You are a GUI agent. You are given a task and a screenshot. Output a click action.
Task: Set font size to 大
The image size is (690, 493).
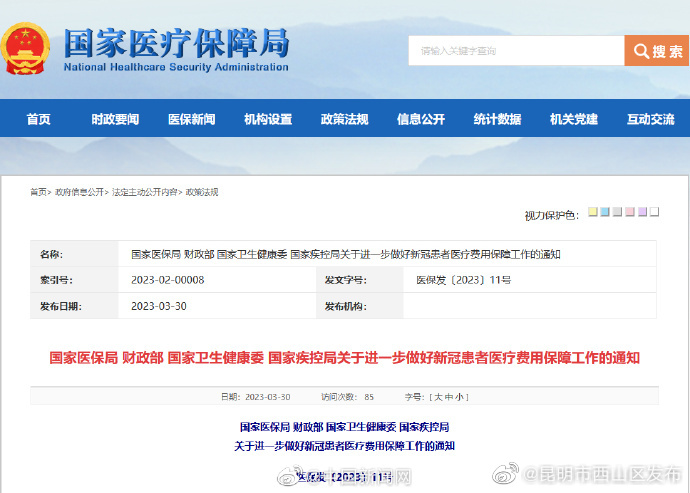(x=438, y=397)
